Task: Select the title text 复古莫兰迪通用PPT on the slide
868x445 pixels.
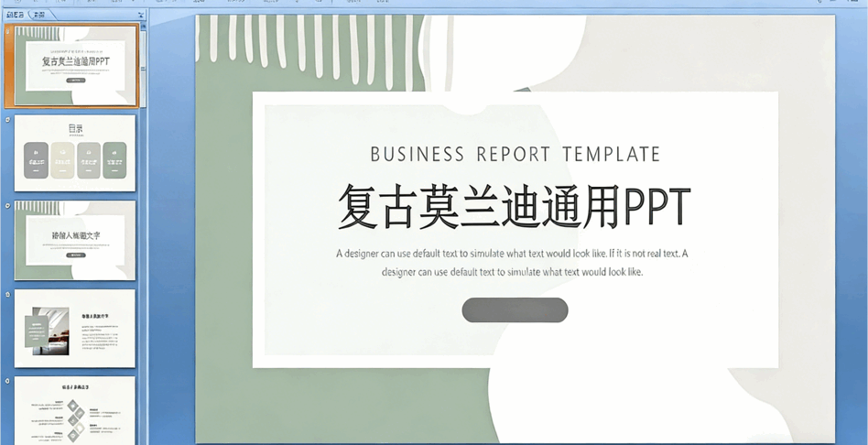Action: 514,206
